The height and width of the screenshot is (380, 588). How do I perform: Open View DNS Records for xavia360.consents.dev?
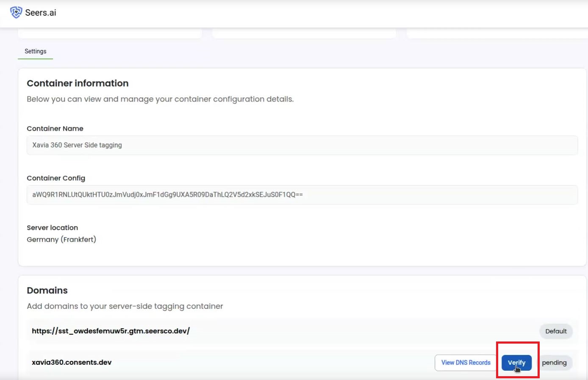[x=466, y=363]
